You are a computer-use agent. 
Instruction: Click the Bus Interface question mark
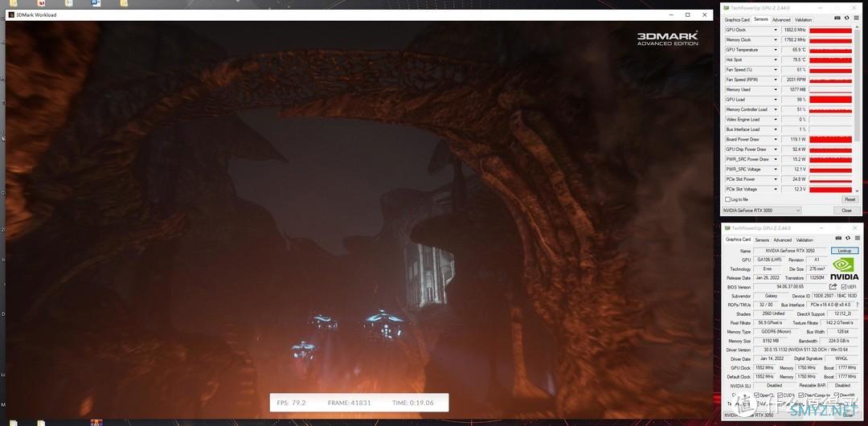pyautogui.click(x=857, y=305)
